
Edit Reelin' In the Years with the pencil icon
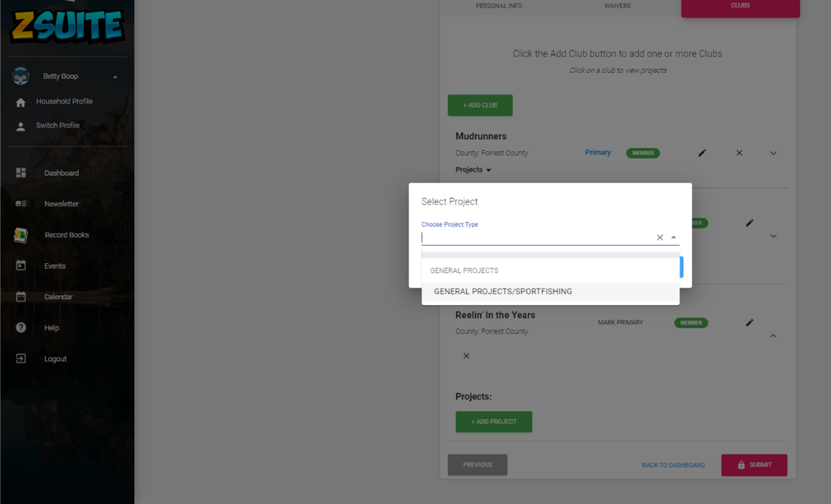pos(750,323)
